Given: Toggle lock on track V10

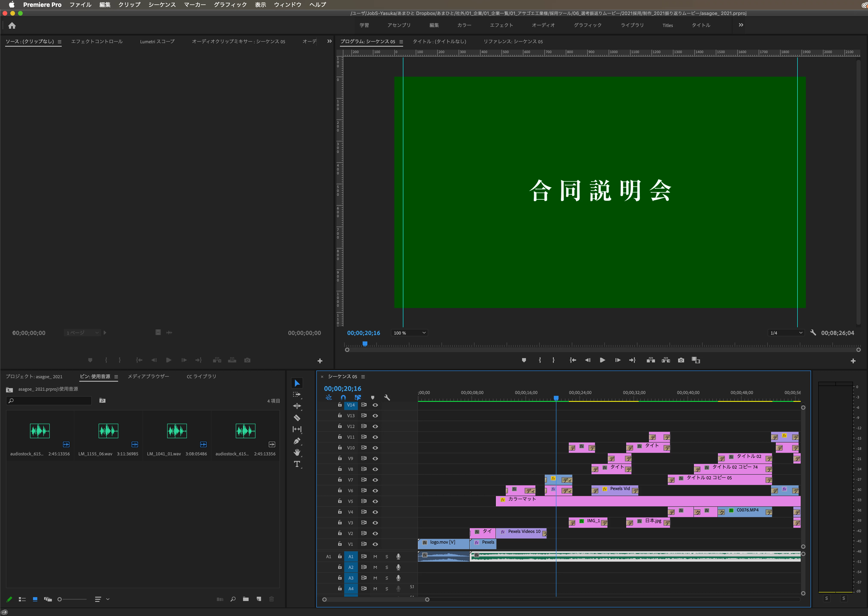Looking at the screenshot, I should (x=340, y=448).
